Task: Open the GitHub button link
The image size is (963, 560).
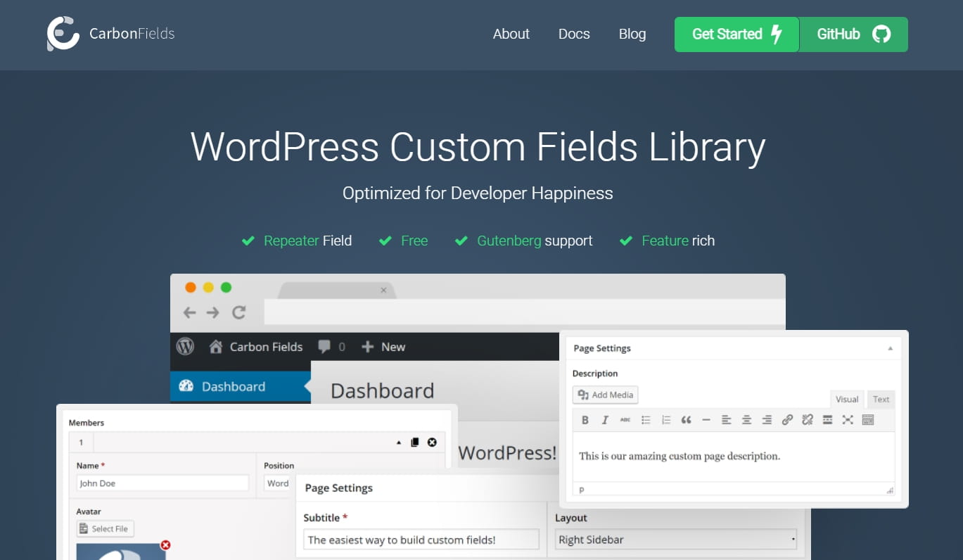Action: tap(853, 34)
